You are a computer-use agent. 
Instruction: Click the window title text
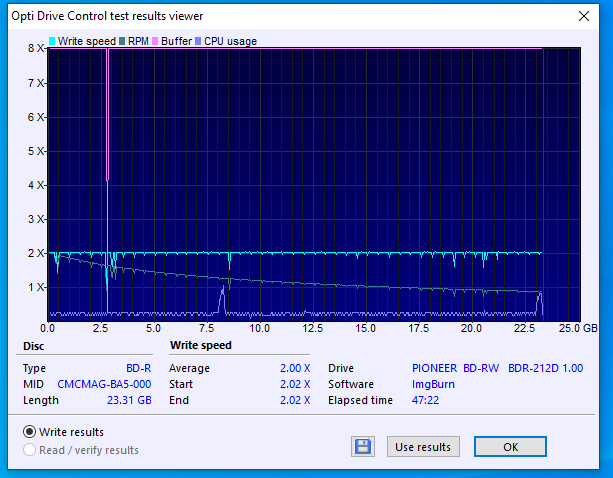(107, 16)
